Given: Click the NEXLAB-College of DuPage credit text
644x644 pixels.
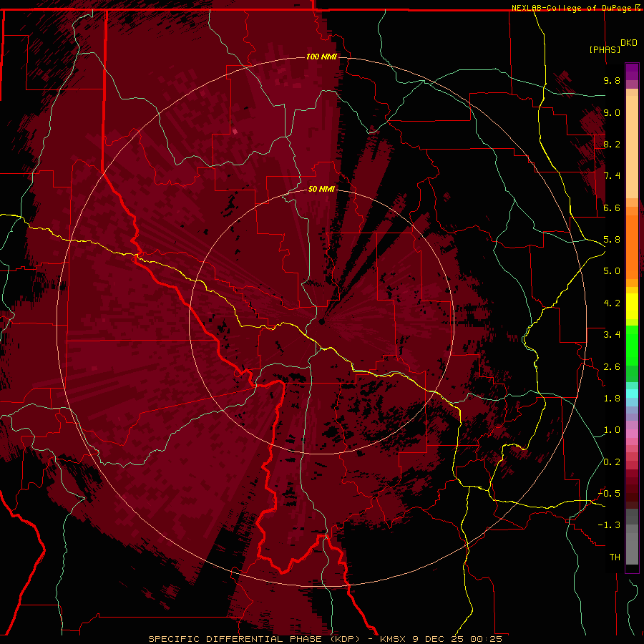Looking at the screenshot, I should click(x=573, y=8).
